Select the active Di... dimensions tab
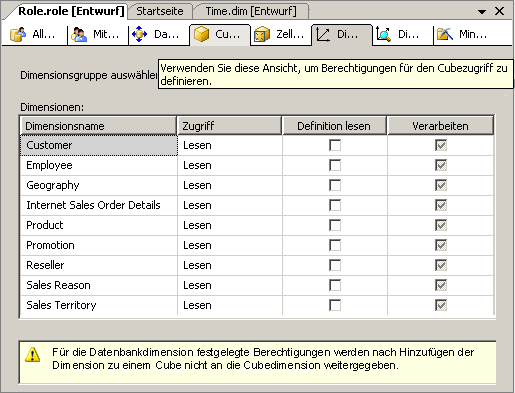Screen dimensions: 515x393 342,35
